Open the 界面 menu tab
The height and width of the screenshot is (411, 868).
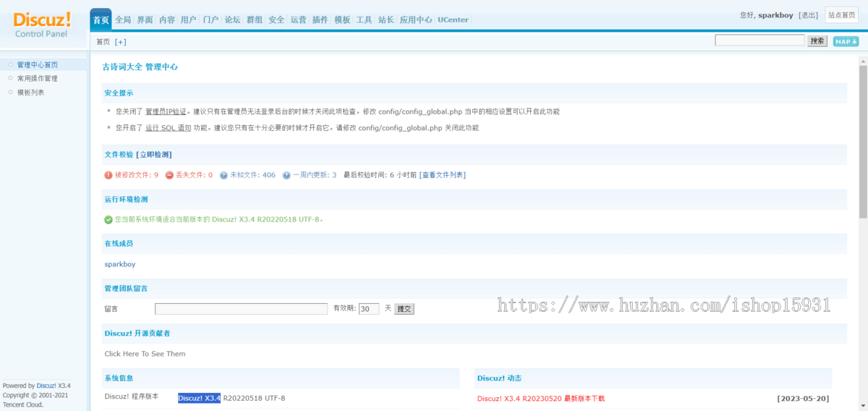(145, 20)
